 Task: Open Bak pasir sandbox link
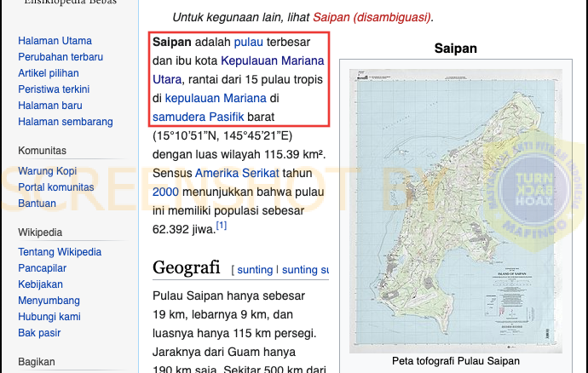(39, 332)
